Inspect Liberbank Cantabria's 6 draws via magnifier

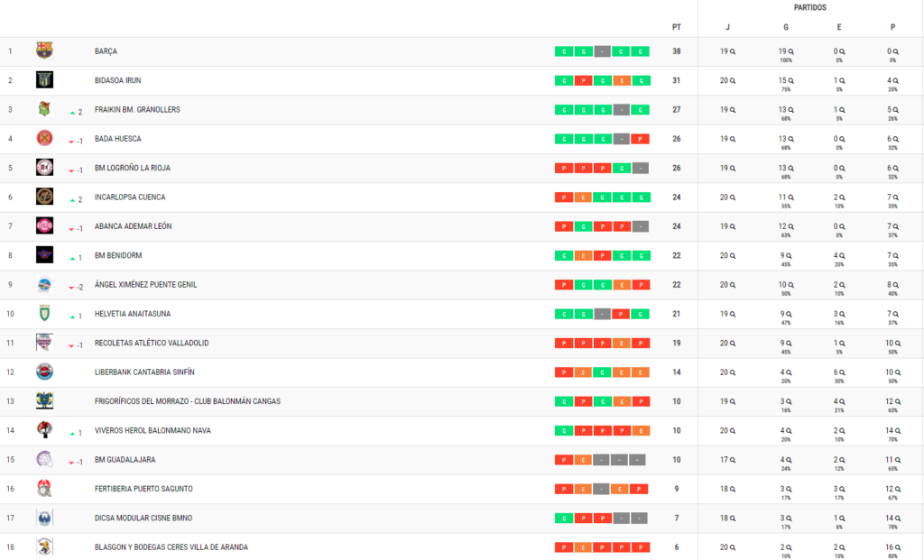(x=842, y=372)
